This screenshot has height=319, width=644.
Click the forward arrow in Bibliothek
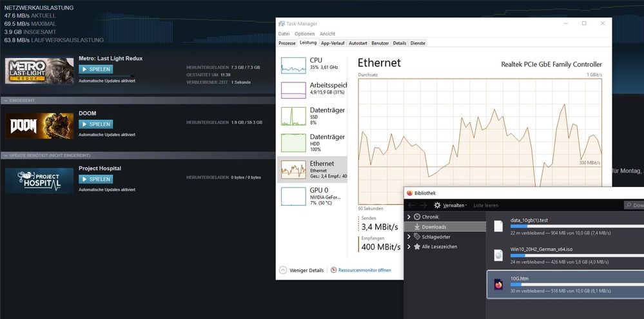424,206
